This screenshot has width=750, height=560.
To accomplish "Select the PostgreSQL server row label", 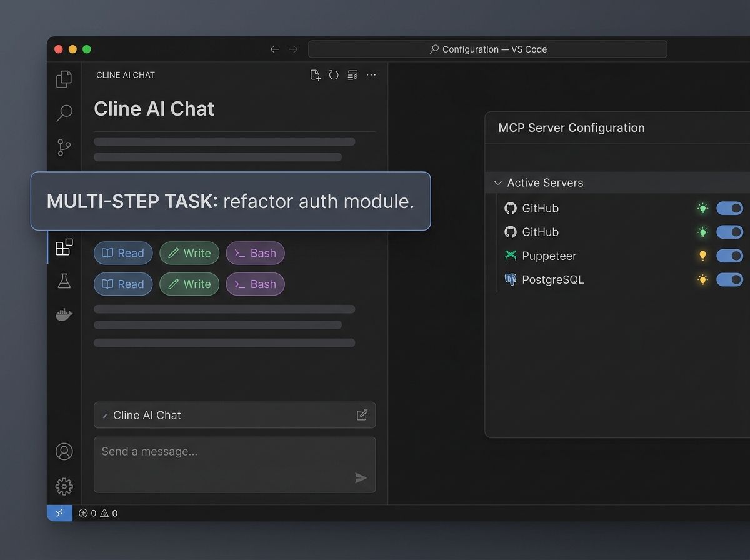I will [x=553, y=279].
